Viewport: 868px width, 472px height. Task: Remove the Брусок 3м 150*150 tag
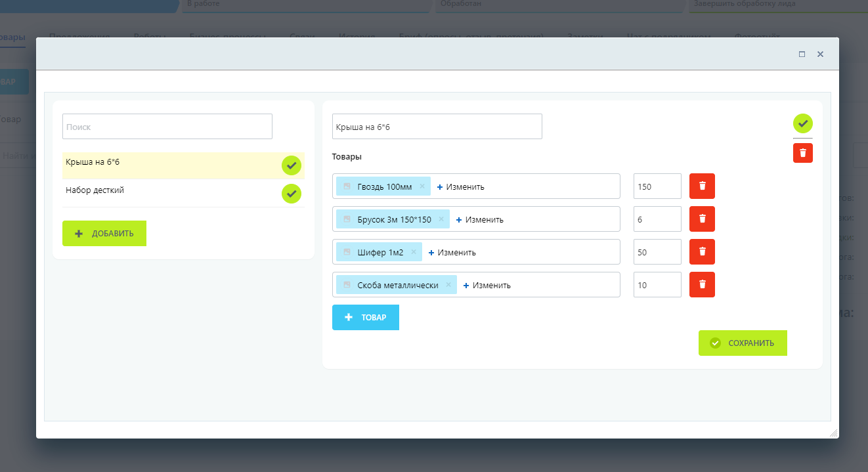tap(441, 219)
